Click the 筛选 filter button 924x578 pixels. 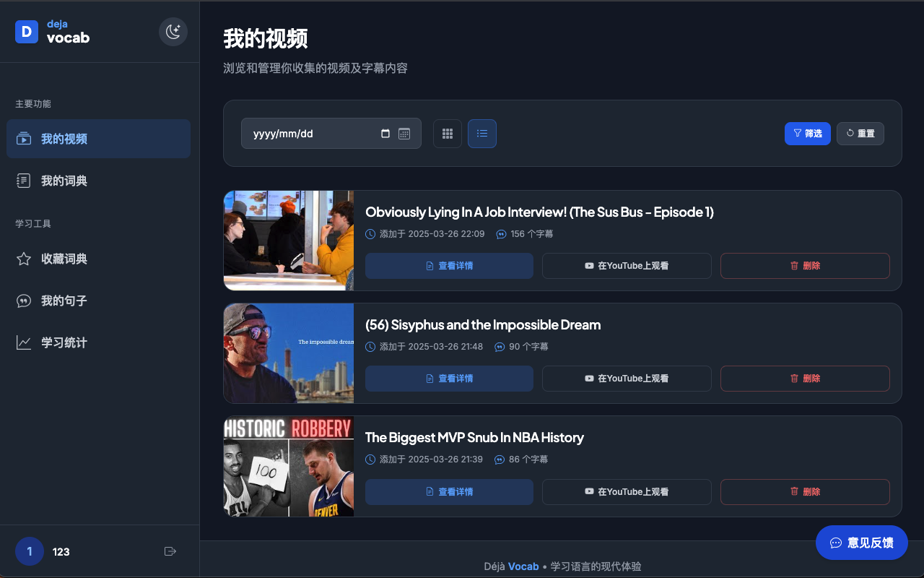pyautogui.click(x=807, y=134)
